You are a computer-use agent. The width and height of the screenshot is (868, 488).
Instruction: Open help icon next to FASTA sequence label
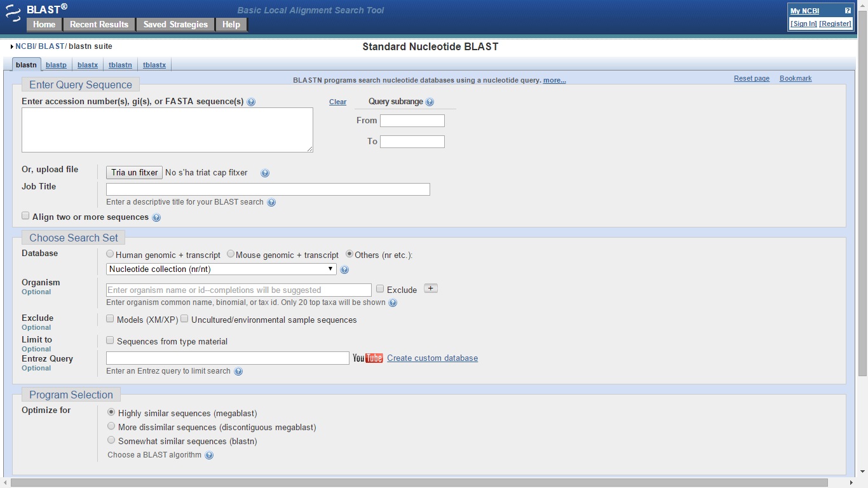(x=251, y=102)
